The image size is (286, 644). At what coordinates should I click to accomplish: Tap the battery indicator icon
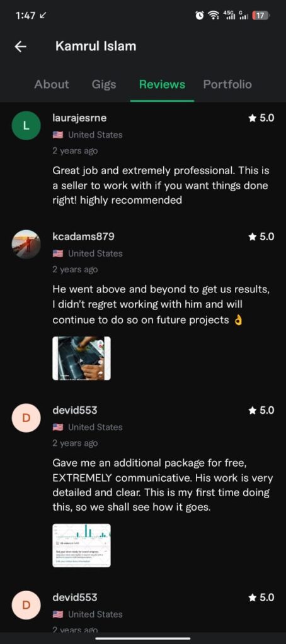click(x=260, y=16)
